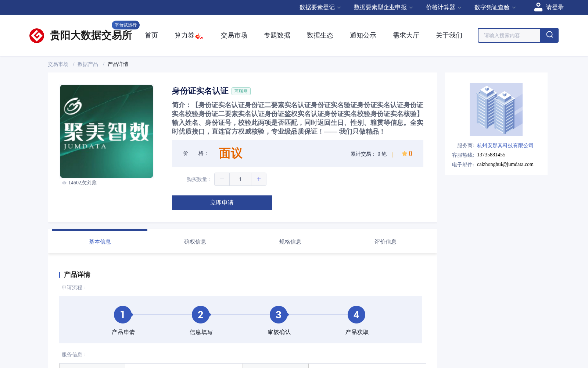Image resolution: width=588 pixels, height=368 pixels.
Task: Switch to 评价信息 tab
Action: coord(386,242)
